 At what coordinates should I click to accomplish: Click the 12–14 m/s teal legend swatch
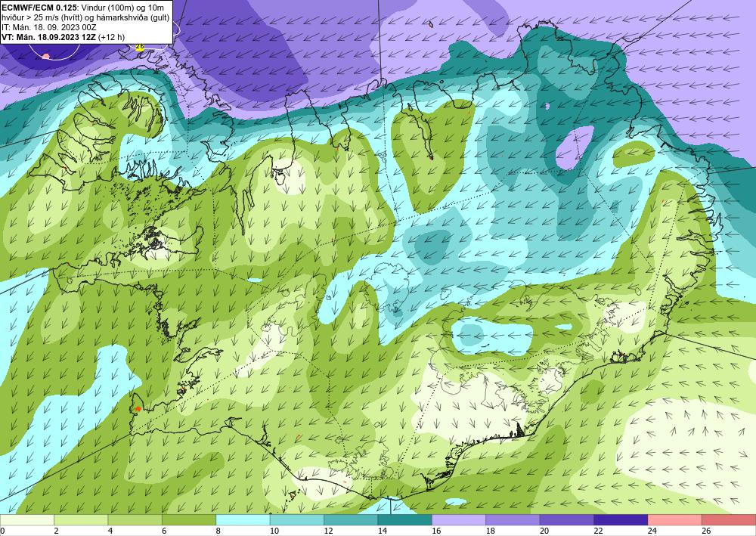pyautogui.click(x=351, y=520)
